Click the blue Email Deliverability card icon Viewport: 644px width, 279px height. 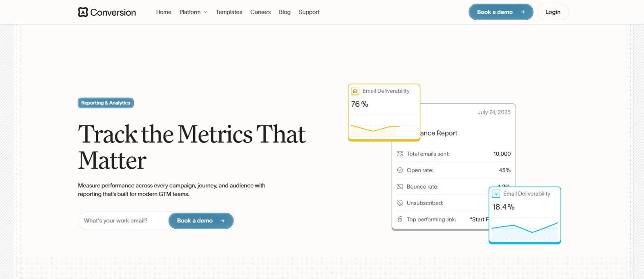496,194
